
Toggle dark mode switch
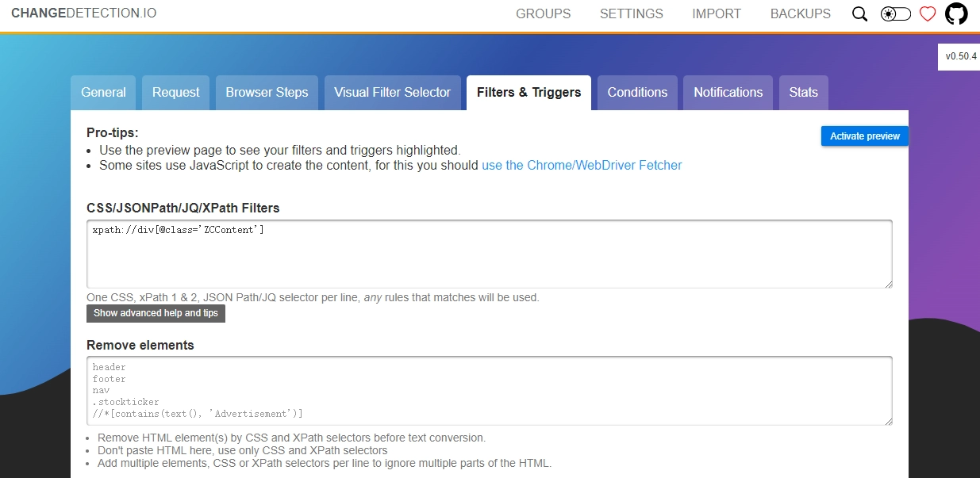pyautogui.click(x=895, y=14)
